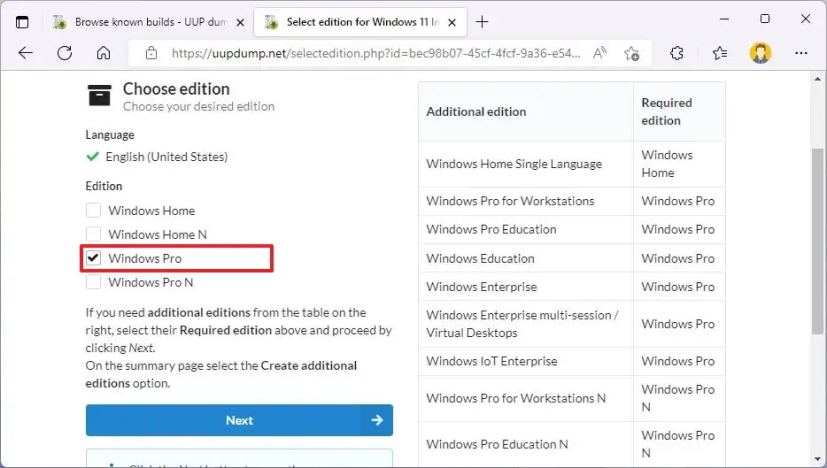Check the Windows Home N checkbox

pyautogui.click(x=93, y=234)
